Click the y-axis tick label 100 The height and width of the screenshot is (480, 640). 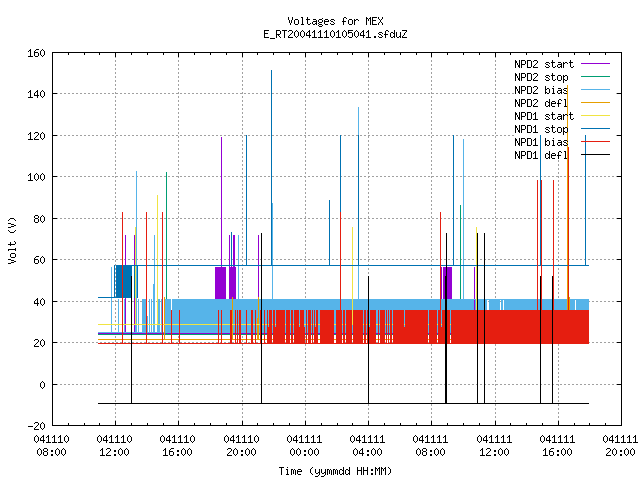click(x=36, y=177)
